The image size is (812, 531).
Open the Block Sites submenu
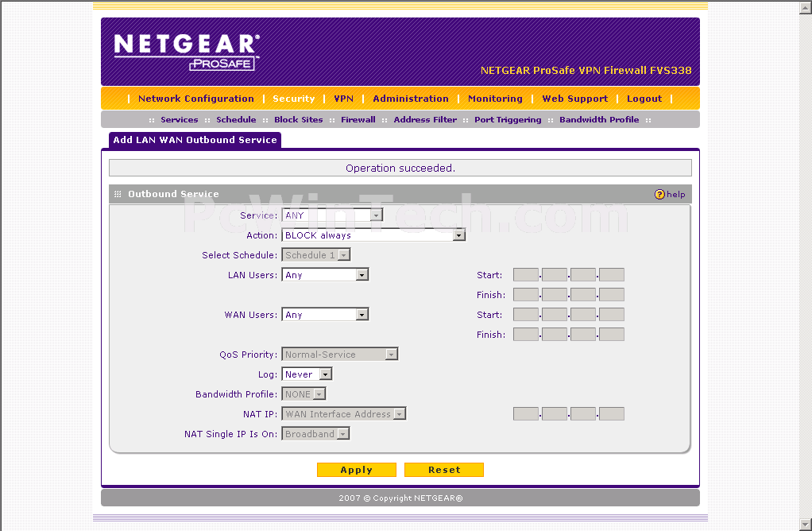pos(298,120)
